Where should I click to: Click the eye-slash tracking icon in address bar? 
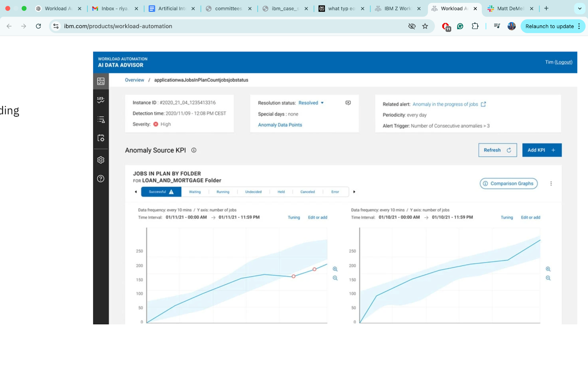(x=412, y=26)
